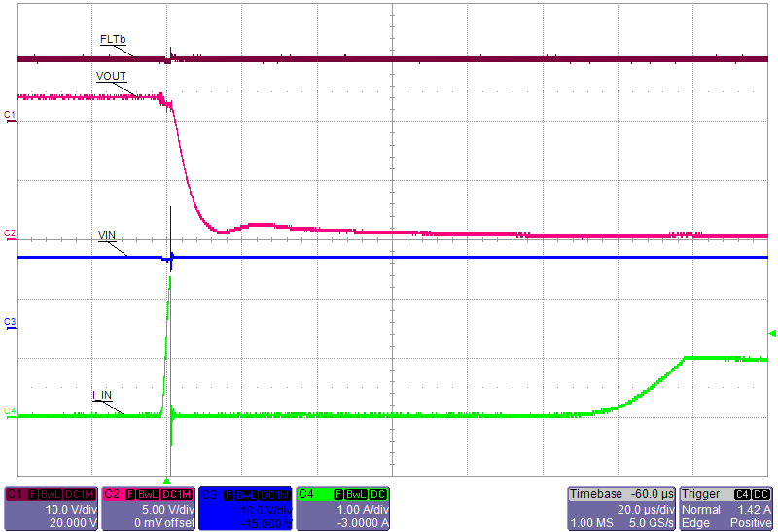The height and width of the screenshot is (532, 778).
Task: Open the Timebase descriptor box
Action: 621,509
